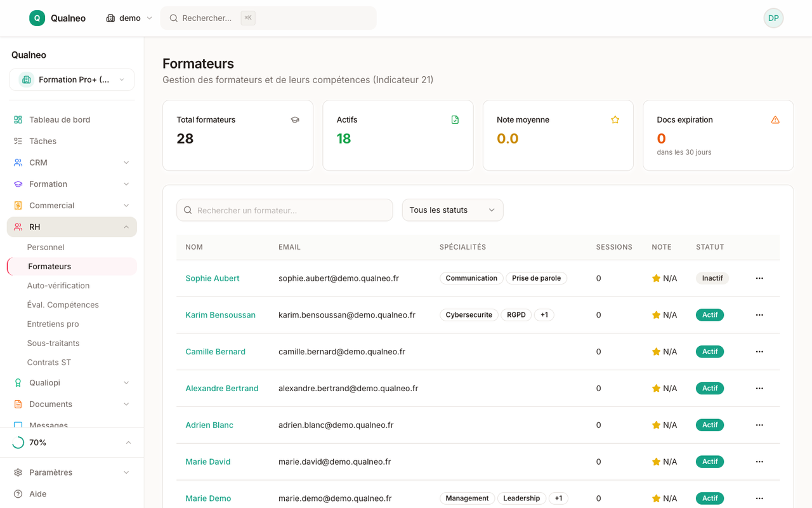Click email sophie.aubert@demo.qualneo.fr
Image resolution: width=812 pixels, height=508 pixels.
pos(339,278)
